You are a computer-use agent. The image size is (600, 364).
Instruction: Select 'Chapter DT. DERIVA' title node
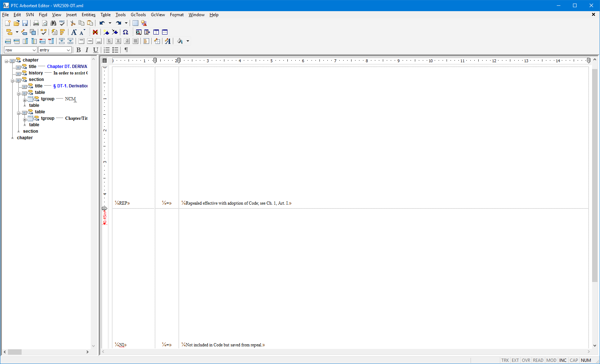67,67
